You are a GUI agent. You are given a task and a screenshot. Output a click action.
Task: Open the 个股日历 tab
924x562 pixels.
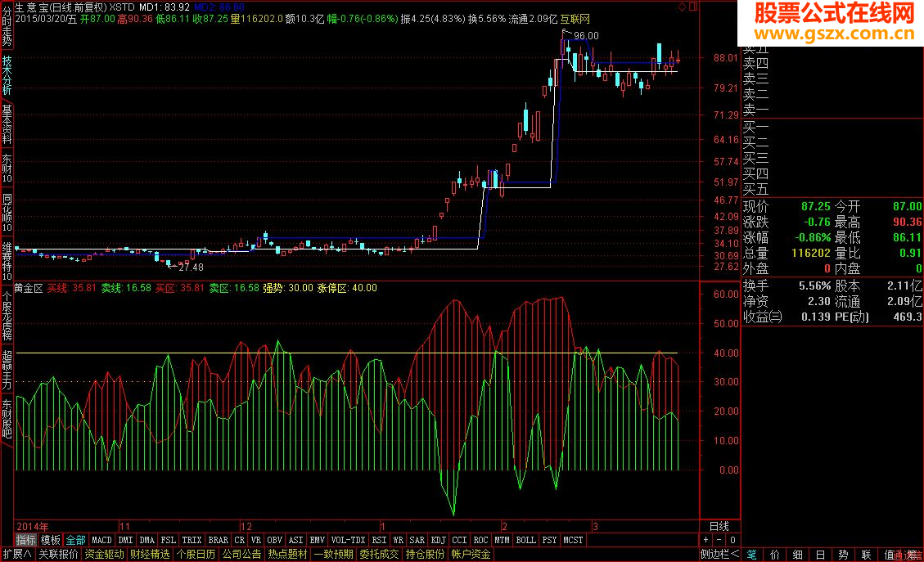click(196, 554)
